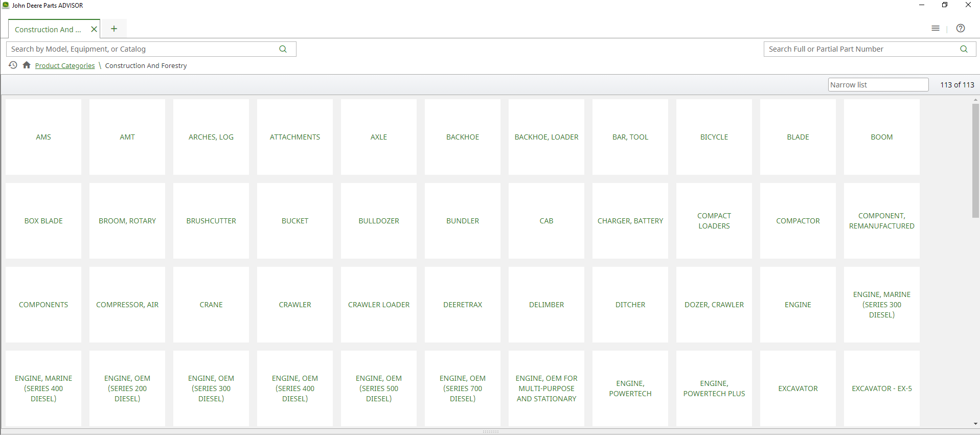Select the EXCAVATOR - EX-5 tile

882,388
